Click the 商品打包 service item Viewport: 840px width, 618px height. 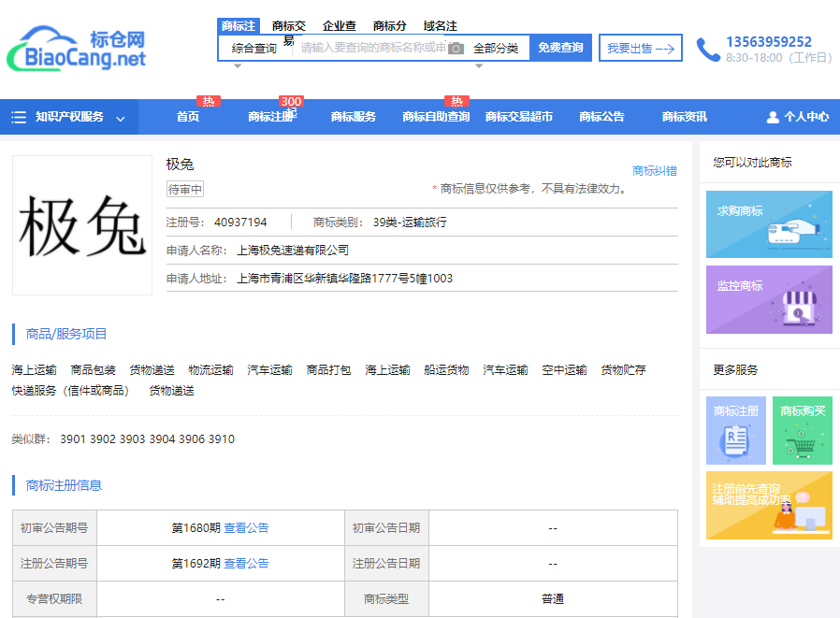pyautogui.click(x=328, y=370)
